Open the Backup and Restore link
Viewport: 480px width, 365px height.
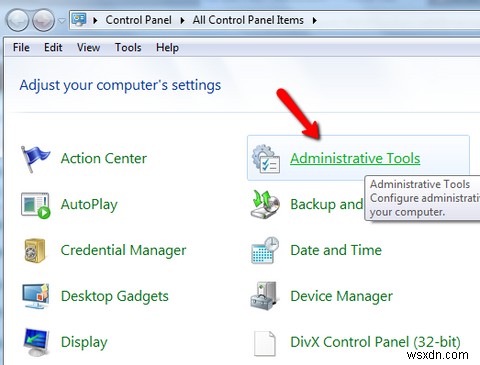[x=327, y=205]
